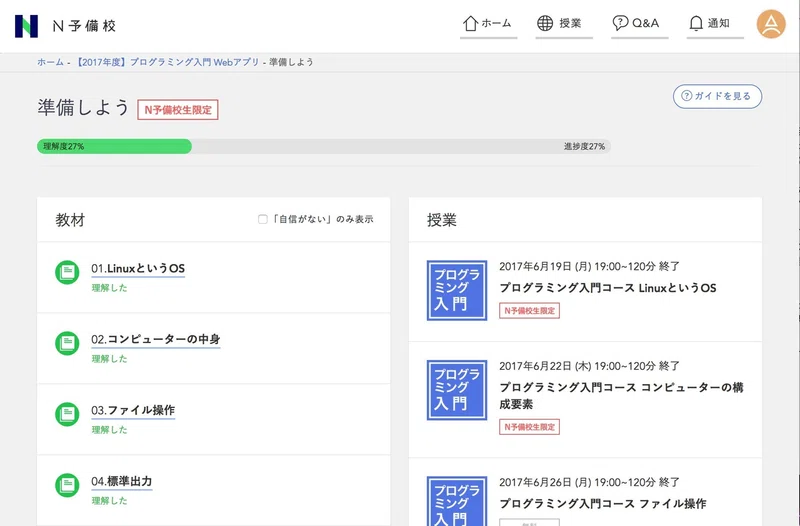Open the 01.LinuxというOS material link
This screenshot has width=800, height=526.
(x=138, y=268)
